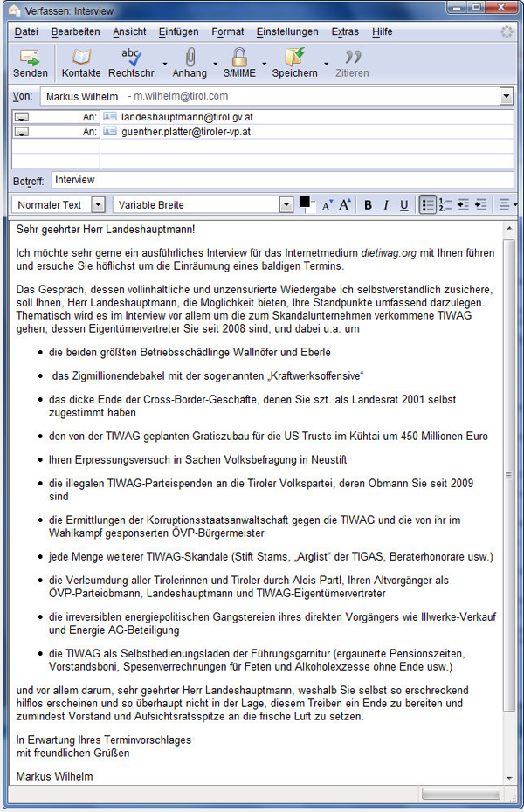Insert numbered list
This screenshot has width=524, height=812.
point(445,205)
